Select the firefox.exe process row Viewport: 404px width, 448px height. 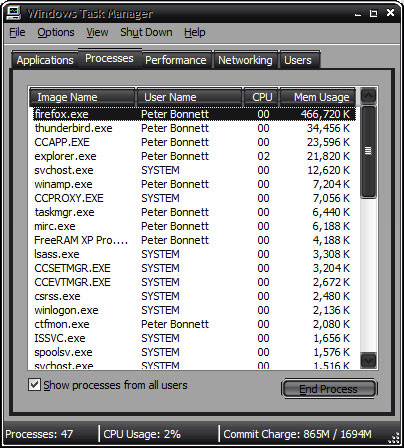pos(194,114)
